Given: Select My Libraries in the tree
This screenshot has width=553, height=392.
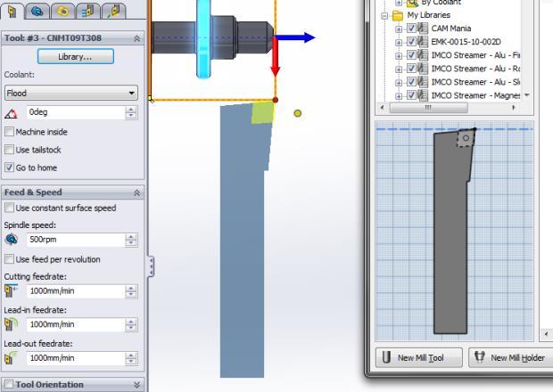Looking at the screenshot, I should (x=428, y=15).
